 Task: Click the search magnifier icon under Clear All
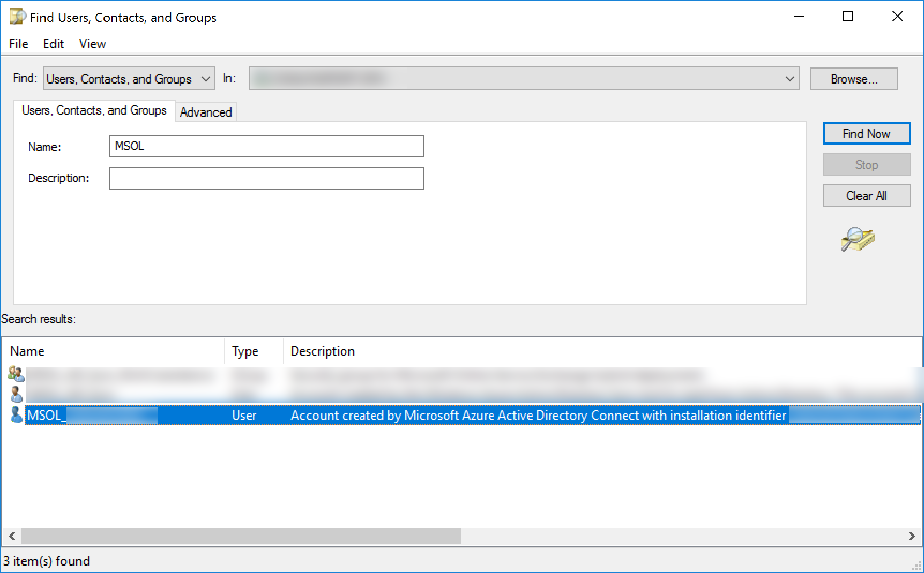click(x=858, y=239)
